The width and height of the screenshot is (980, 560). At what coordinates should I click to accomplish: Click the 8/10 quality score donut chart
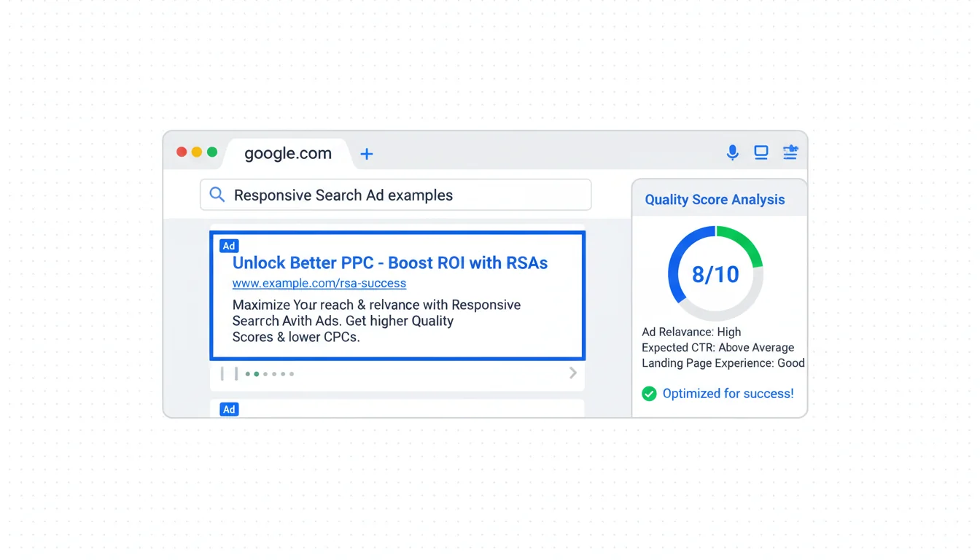[x=715, y=273]
